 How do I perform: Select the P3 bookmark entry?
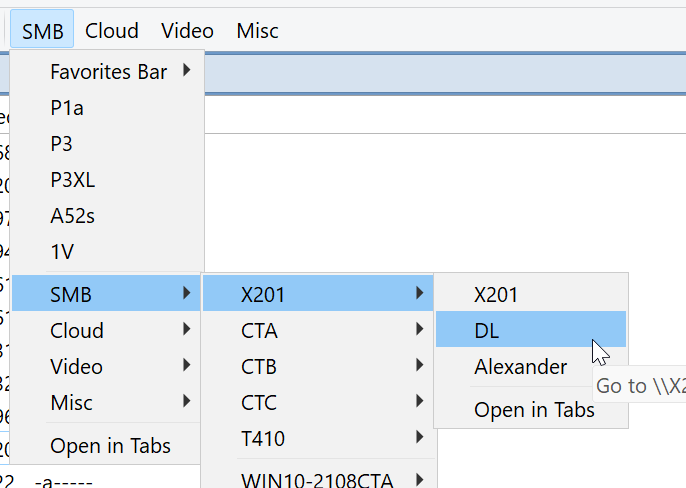click(x=62, y=144)
